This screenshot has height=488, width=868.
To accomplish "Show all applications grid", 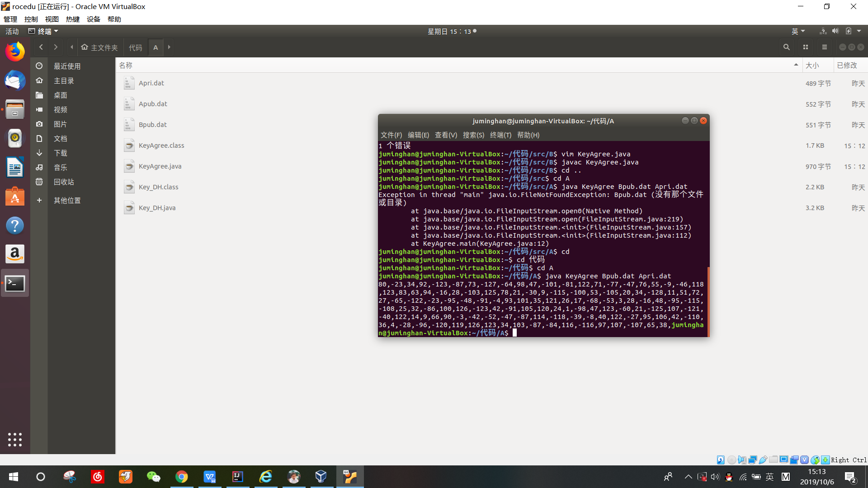I will point(15,439).
